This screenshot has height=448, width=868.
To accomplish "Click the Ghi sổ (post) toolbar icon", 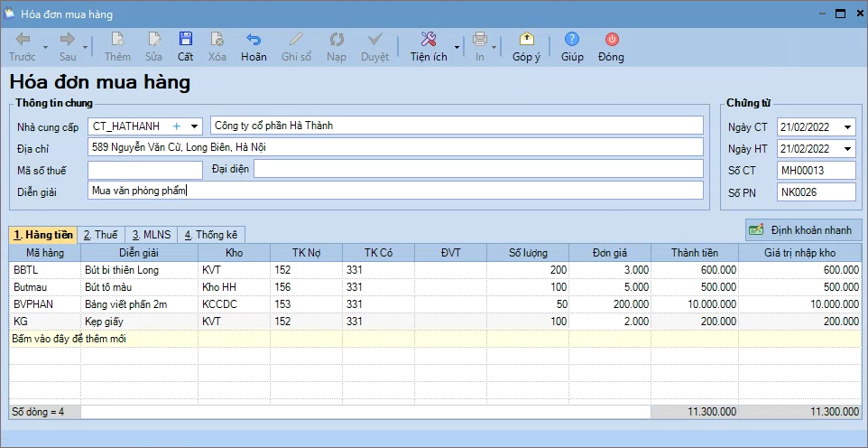I will (297, 39).
